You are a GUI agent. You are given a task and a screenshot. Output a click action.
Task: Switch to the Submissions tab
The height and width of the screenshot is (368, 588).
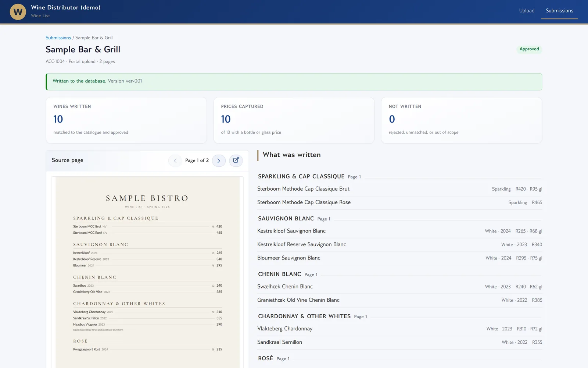(x=559, y=11)
